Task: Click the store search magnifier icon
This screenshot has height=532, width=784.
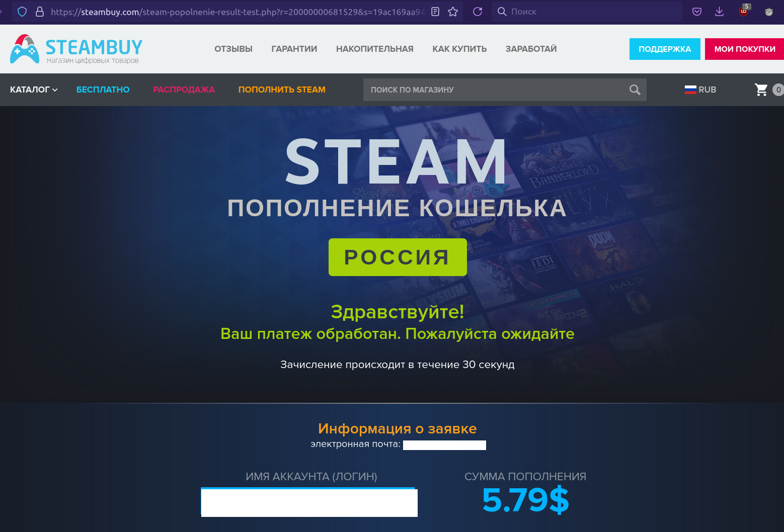Action: tap(635, 90)
